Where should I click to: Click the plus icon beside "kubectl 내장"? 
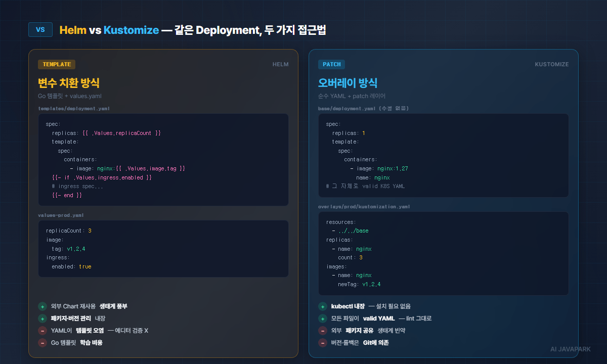pyautogui.click(x=323, y=306)
